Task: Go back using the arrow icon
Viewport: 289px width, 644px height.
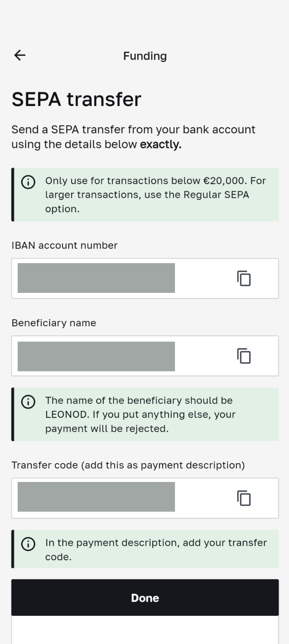Action: (20, 55)
